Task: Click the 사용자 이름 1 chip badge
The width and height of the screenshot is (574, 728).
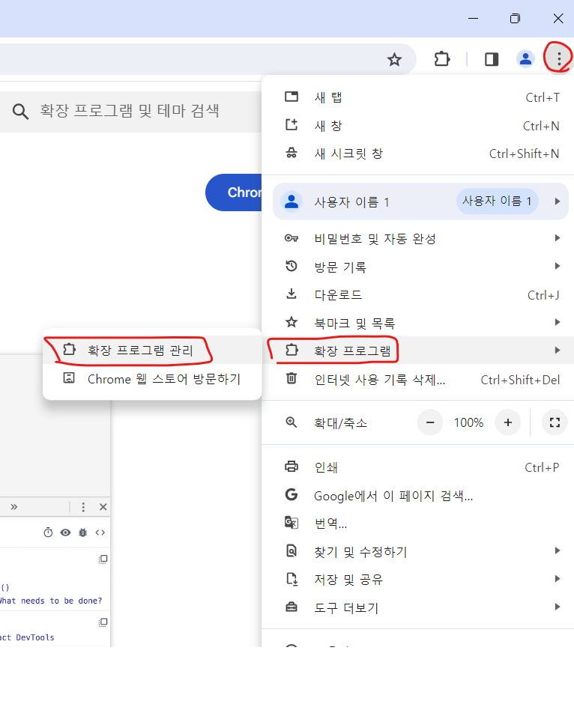Action: pos(497,201)
